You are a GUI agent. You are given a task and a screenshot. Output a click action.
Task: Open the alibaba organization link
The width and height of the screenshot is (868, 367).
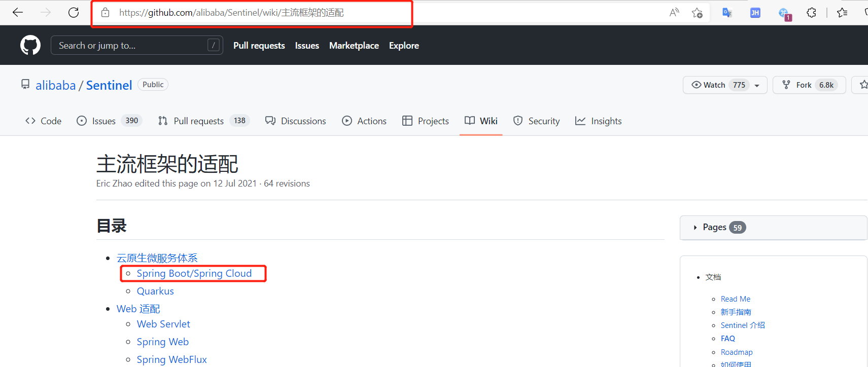(56, 85)
